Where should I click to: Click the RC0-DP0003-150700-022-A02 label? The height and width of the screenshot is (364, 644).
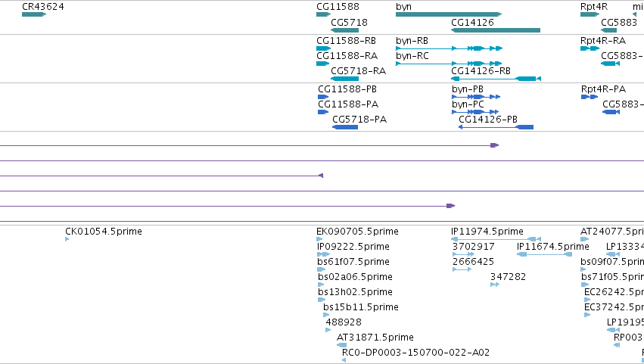click(415, 353)
